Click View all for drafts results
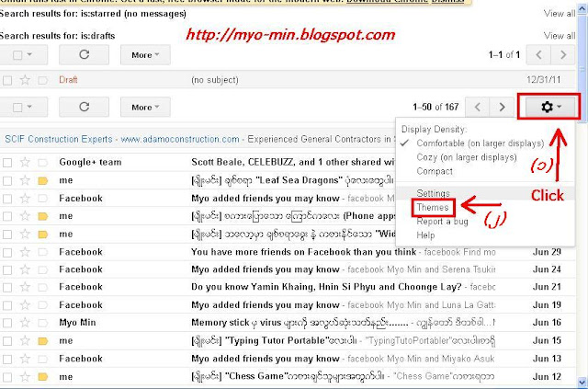This screenshot has width=588, height=389. [560, 36]
